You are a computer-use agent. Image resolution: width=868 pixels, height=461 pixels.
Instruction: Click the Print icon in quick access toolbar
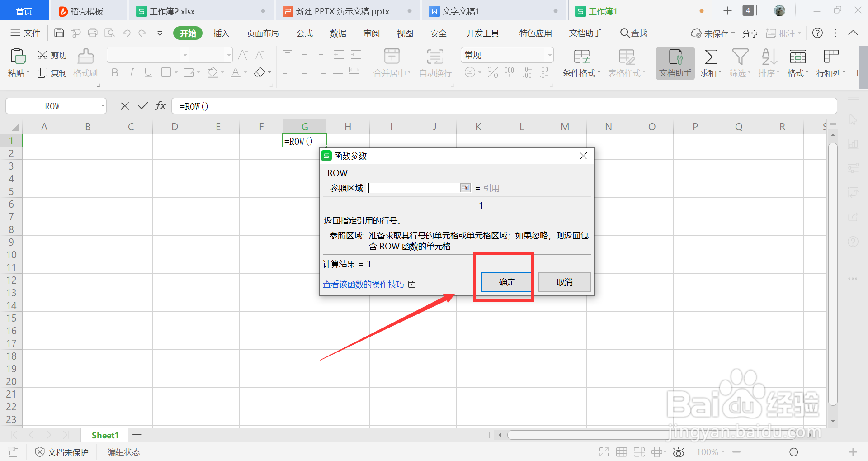point(93,33)
